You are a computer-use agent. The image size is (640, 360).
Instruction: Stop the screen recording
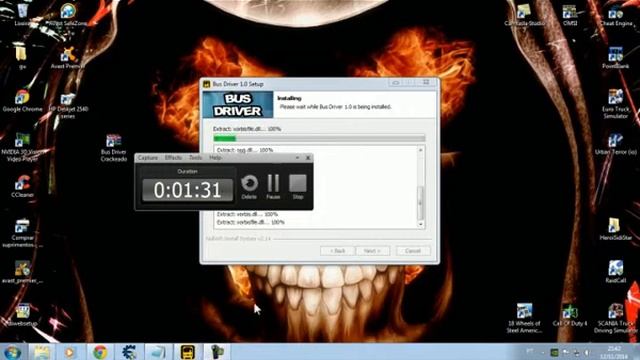point(298,187)
